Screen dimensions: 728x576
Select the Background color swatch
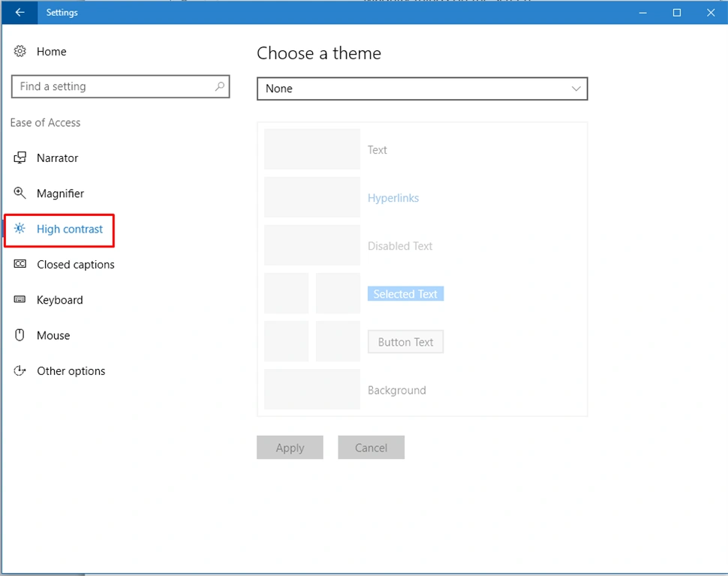312,389
